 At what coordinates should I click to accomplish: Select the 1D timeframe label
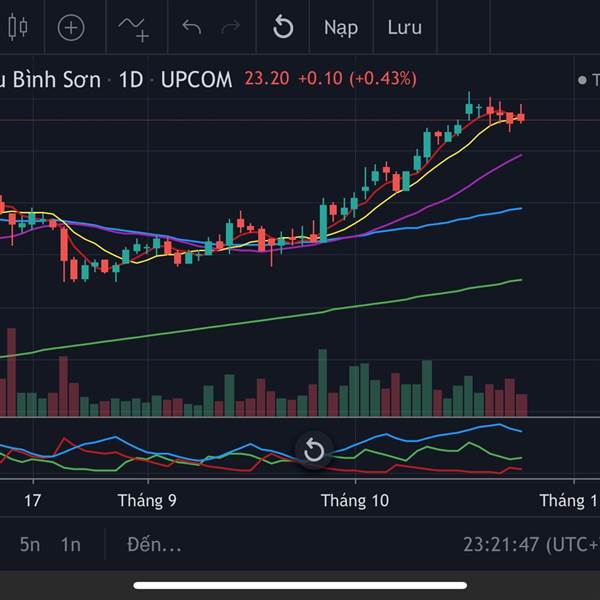[131, 80]
